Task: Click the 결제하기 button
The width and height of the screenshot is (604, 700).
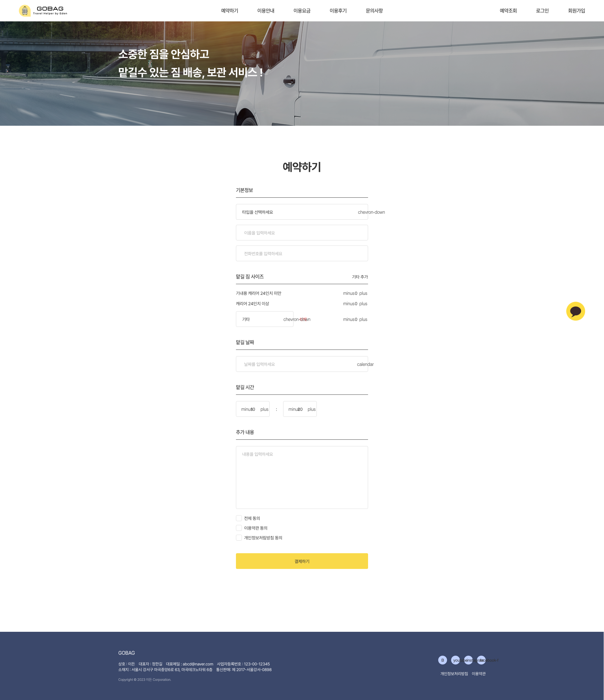Action: coord(302,561)
